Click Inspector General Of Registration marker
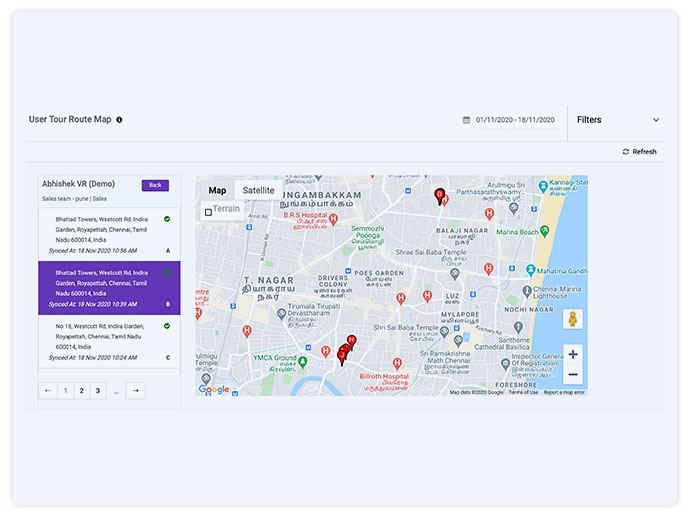This screenshot has width=689, height=517. coord(505,364)
